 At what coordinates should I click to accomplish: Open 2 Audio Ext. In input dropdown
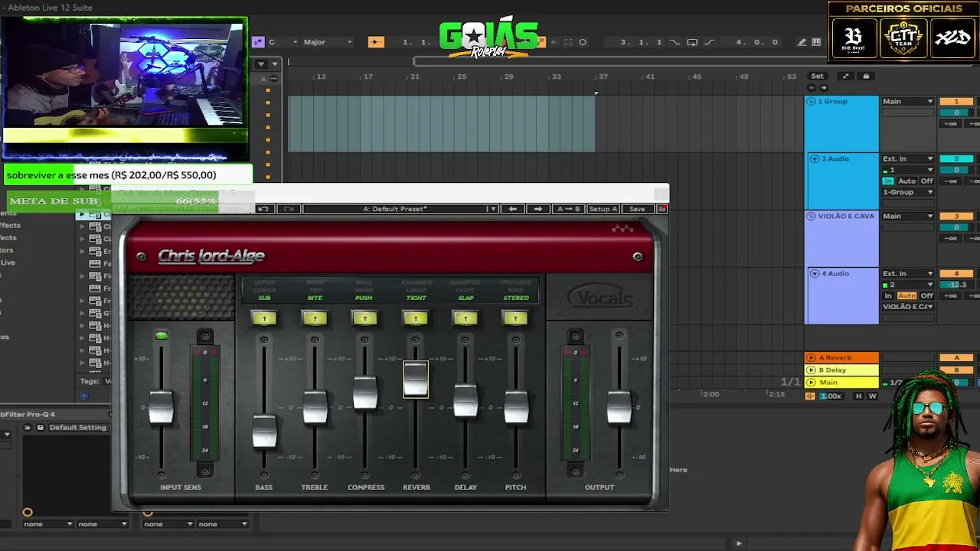pos(908,159)
